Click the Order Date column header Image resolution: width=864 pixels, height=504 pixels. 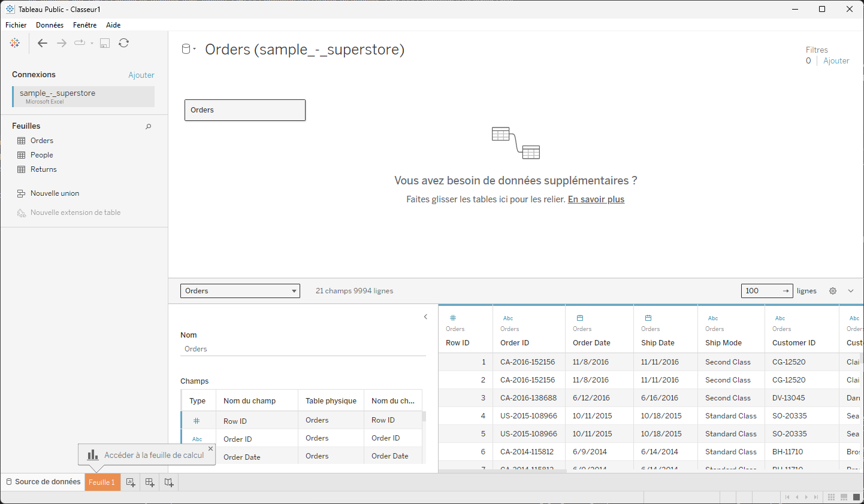coord(591,343)
